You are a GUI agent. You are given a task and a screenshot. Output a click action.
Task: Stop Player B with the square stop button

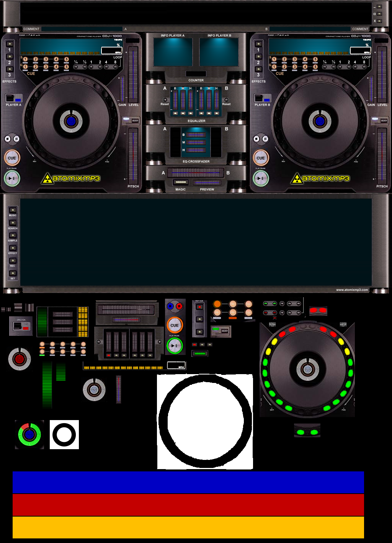[x=256, y=139]
